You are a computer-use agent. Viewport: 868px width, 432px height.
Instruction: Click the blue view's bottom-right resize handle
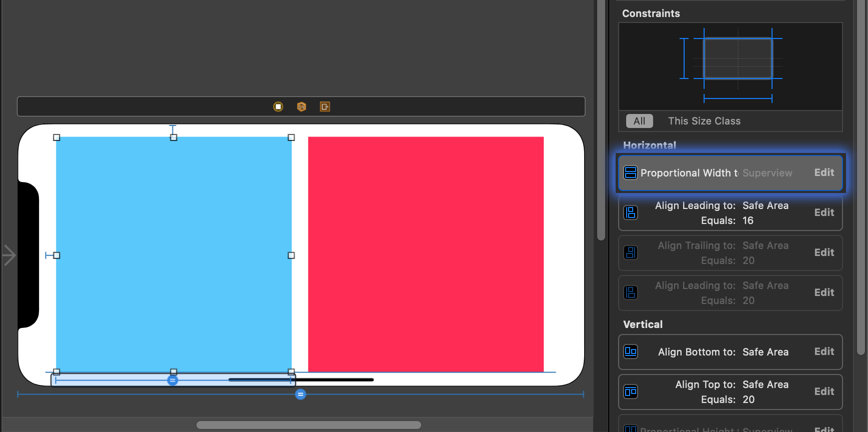click(x=291, y=372)
